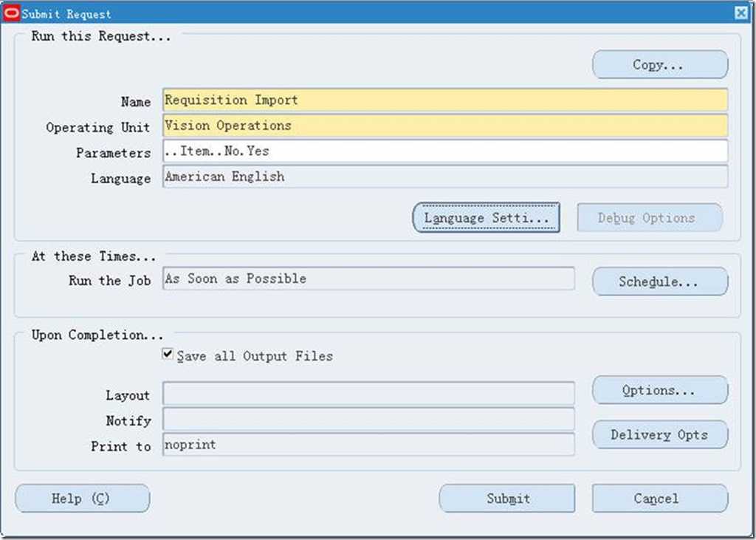This screenshot has width=756, height=540.
Task: Click the "Submit Request" window title
Action: tap(66, 14)
